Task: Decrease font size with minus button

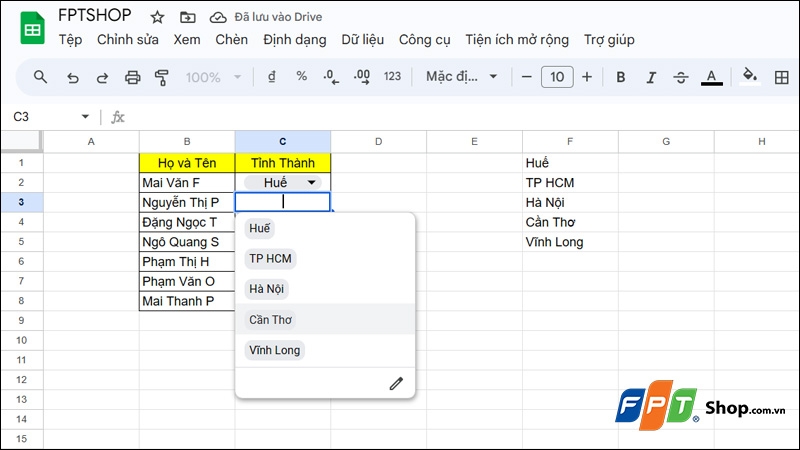Action: (527, 77)
